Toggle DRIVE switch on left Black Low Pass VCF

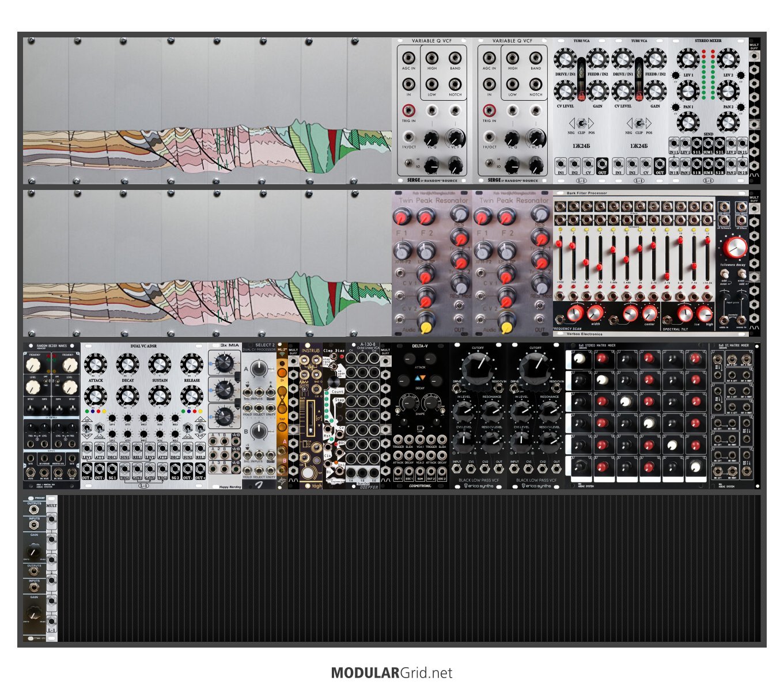coord(458,389)
